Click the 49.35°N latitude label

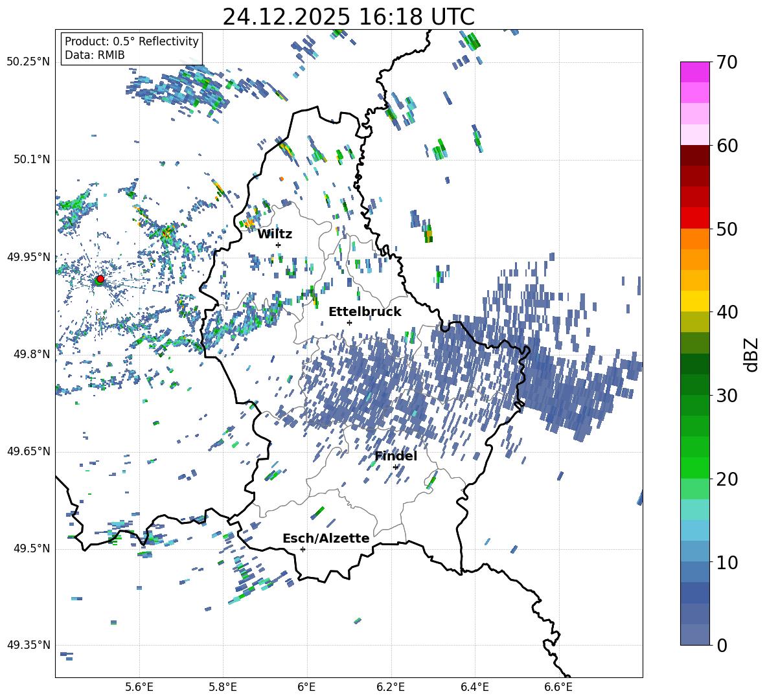29,645
